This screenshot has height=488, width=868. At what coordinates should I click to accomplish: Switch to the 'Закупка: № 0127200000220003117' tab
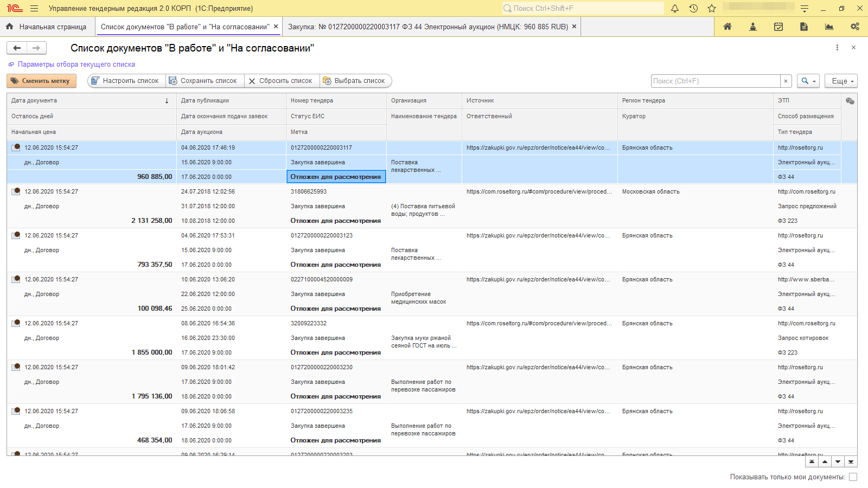tap(427, 27)
